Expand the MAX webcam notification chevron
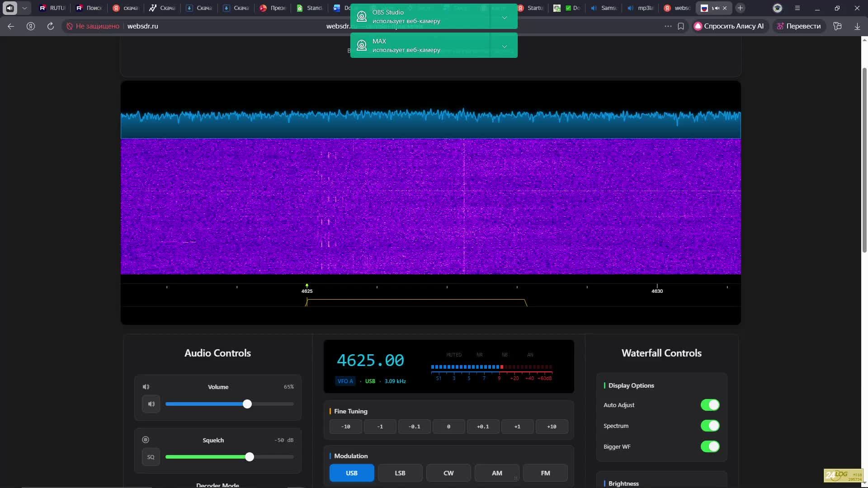This screenshot has height=488, width=868. 504,46
